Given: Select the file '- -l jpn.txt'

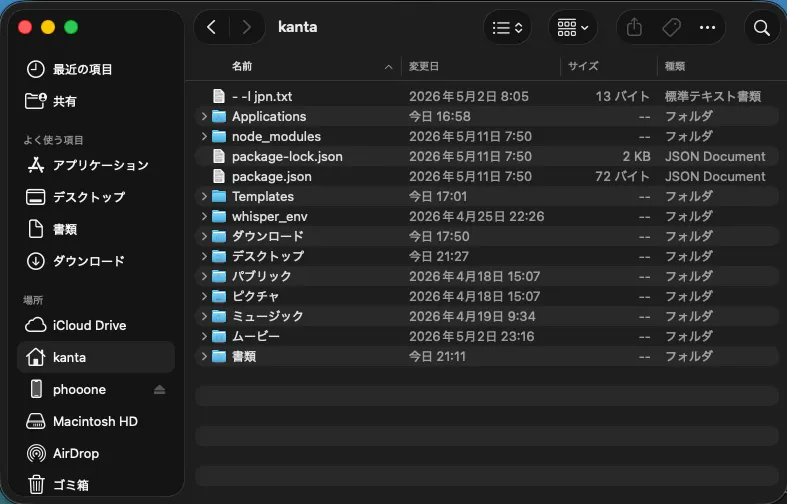Looking at the screenshot, I should pyautogui.click(x=261, y=96).
